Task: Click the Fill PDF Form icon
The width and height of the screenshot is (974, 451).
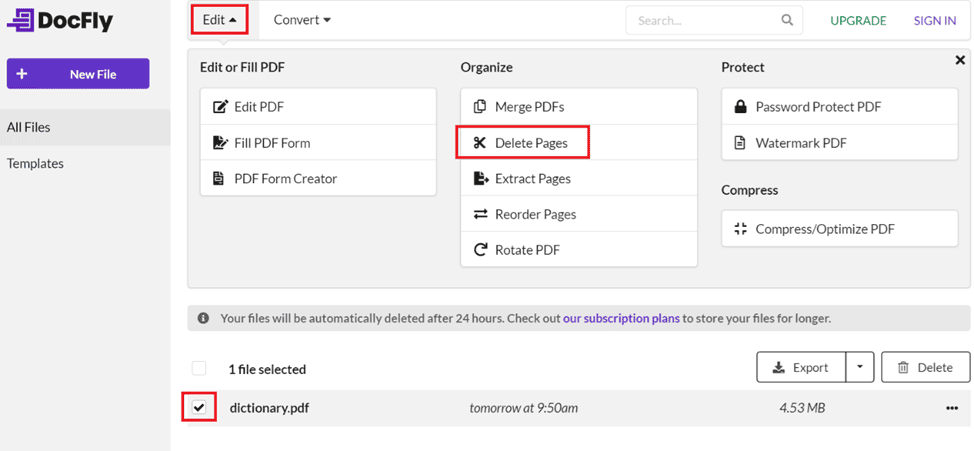Action: click(220, 143)
